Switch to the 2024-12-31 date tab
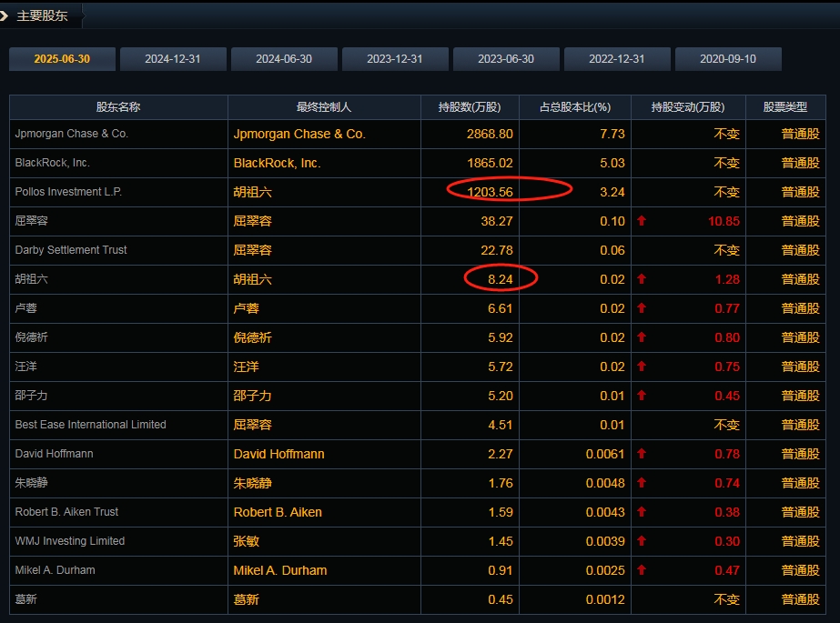This screenshot has height=623, width=840. point(173,59)
